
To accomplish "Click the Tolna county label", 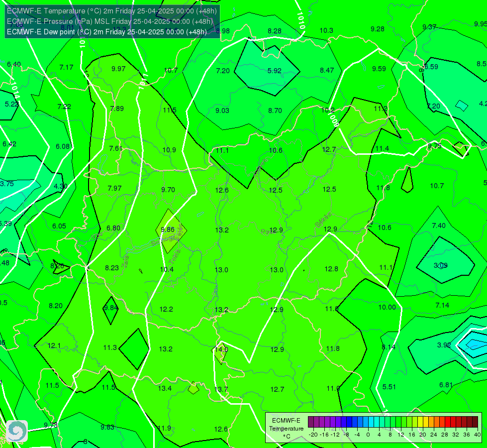I will click(x=174, y=256).
